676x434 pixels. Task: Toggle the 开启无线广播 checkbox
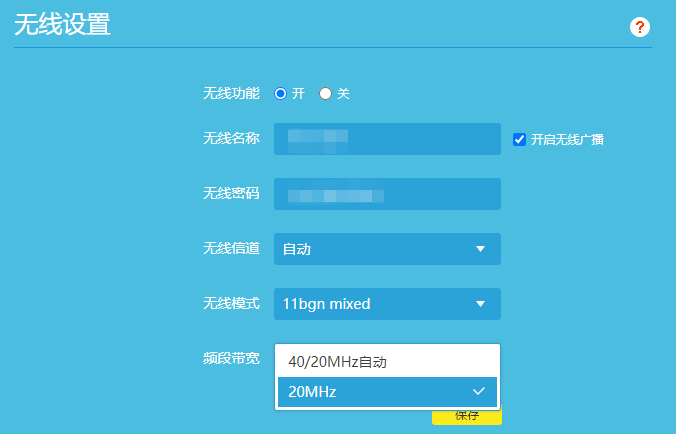click(x=520, y=140)
